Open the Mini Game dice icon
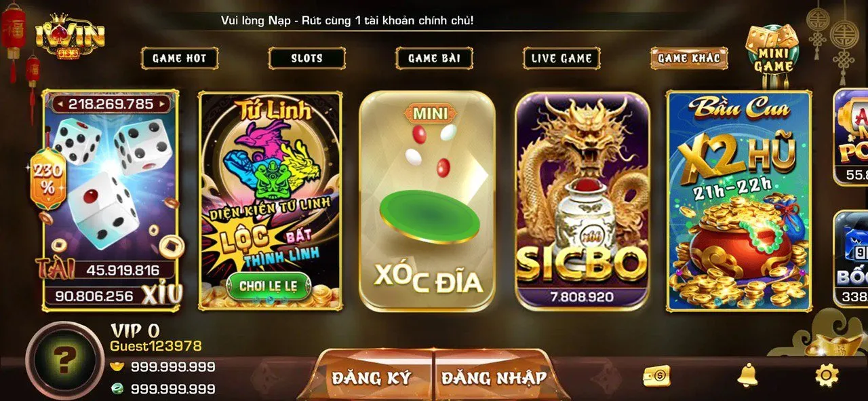Image resolution: width=868 pixels, height=401 pixels. tap(773, 50)
